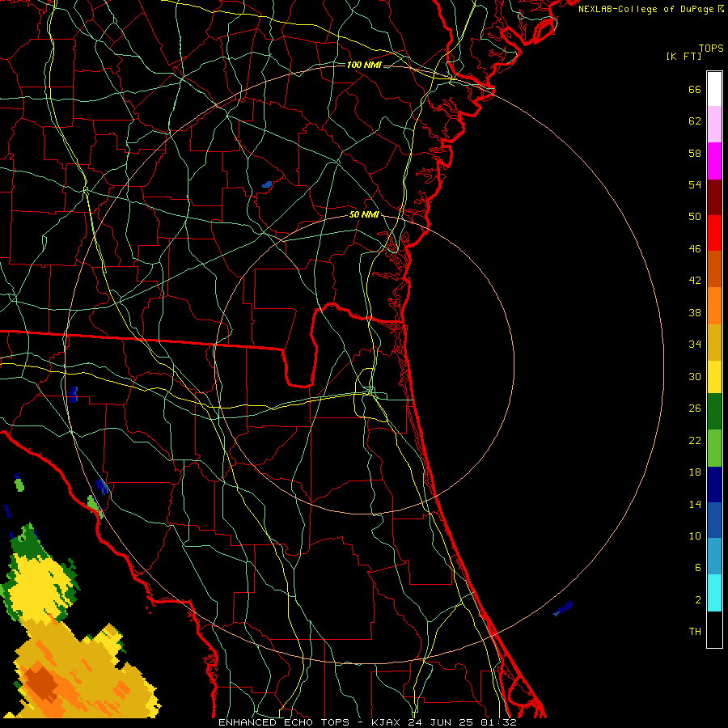Click the navy blue legend band
Viewport: 728px width, 728px height.
point(714,485)
